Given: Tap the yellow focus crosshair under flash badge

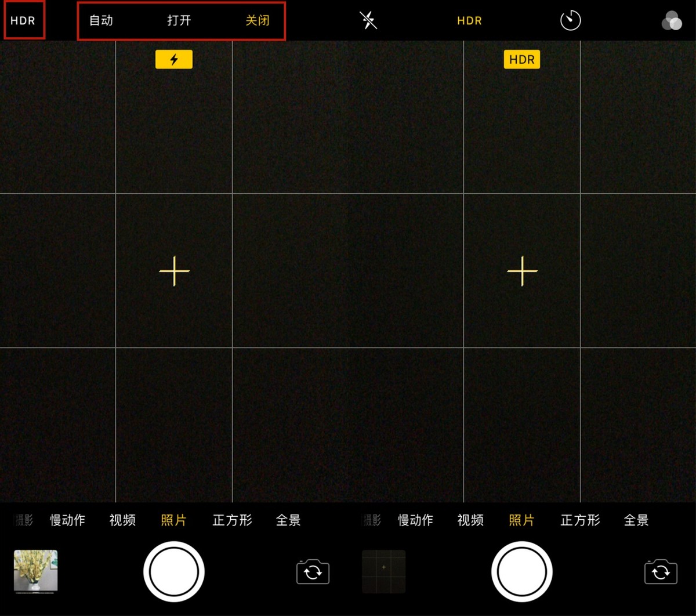Looking at the screenshot, I should (174, 271).
